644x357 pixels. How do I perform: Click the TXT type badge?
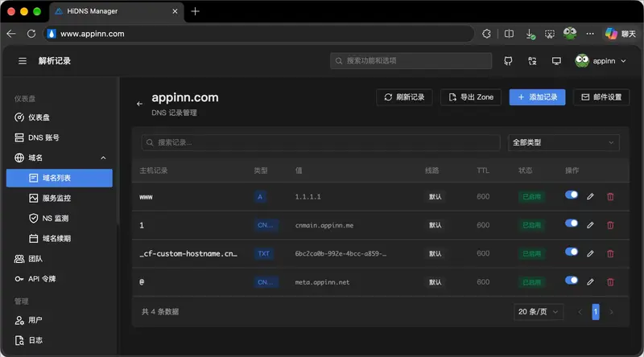click(264, 253)
